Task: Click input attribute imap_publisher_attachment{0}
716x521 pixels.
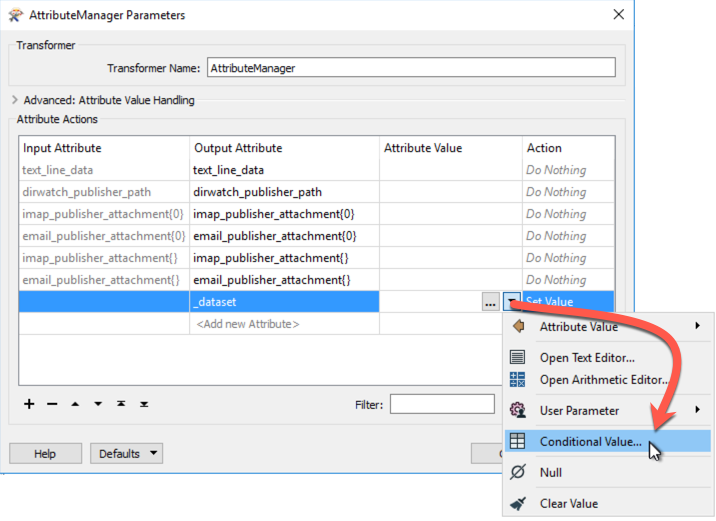Action: pos(104,214)
